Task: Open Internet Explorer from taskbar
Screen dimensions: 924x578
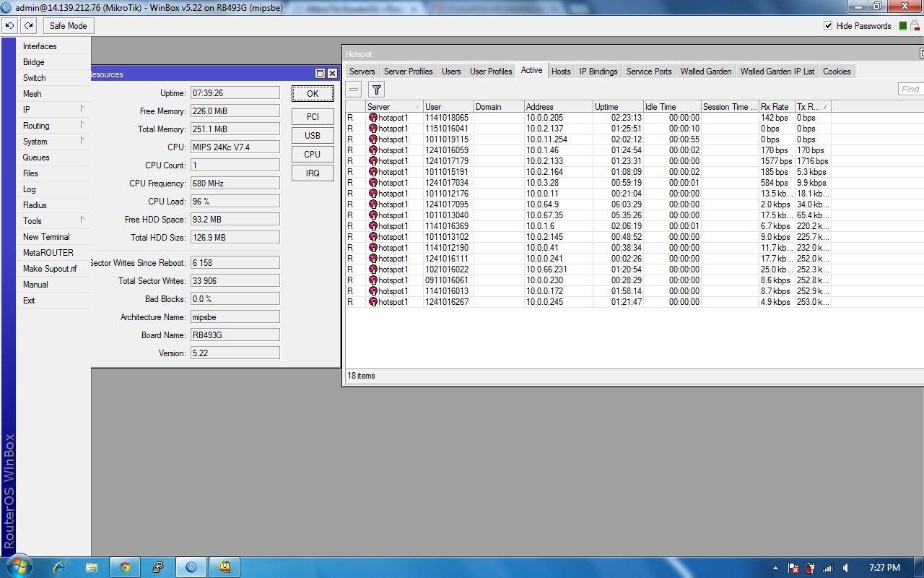Action: coord(59,567)
